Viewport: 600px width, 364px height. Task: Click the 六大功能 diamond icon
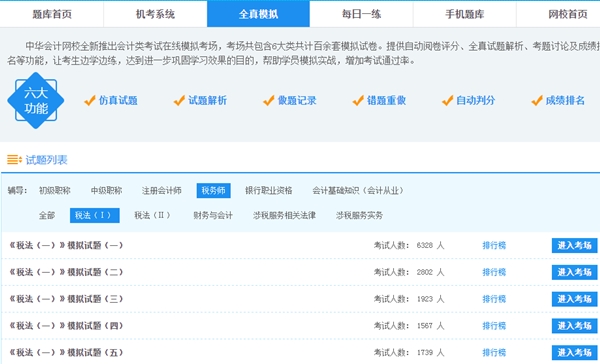tap(36, 100)
